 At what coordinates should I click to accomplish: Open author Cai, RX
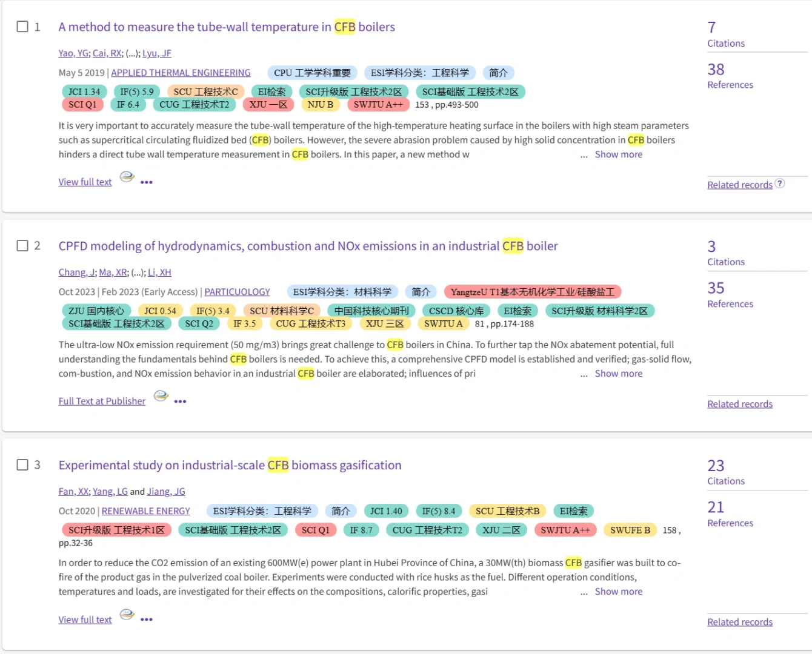pos(107,53)
